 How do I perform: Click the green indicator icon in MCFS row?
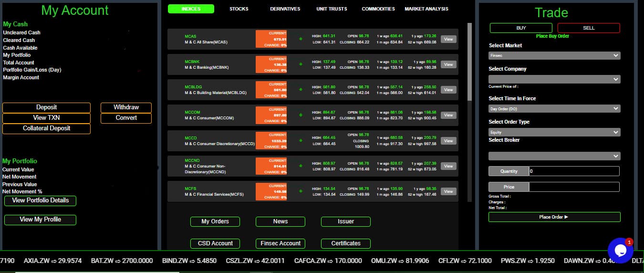[301, 191]
